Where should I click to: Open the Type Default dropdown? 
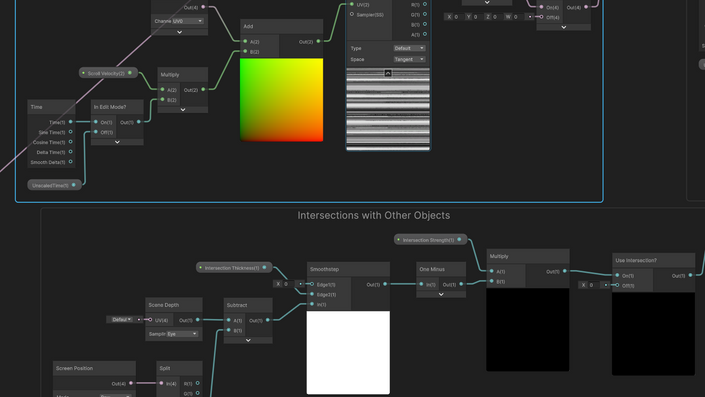pyautogui.click(x=409, y=48)
